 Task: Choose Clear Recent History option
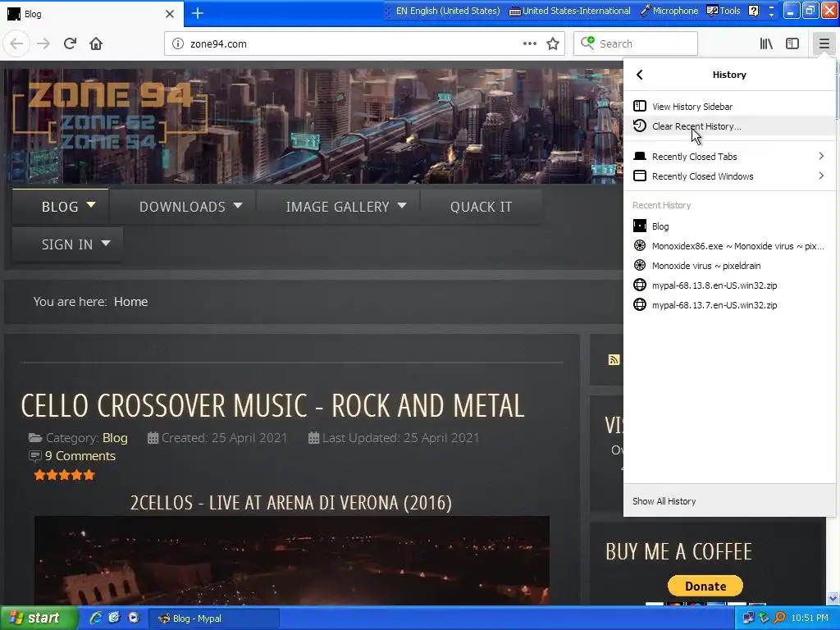click(729, 126)
